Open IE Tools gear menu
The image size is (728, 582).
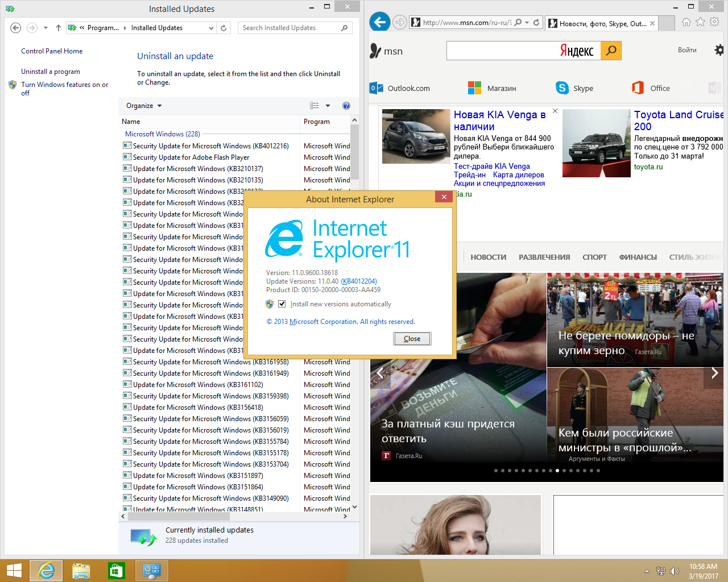[715, 22]
